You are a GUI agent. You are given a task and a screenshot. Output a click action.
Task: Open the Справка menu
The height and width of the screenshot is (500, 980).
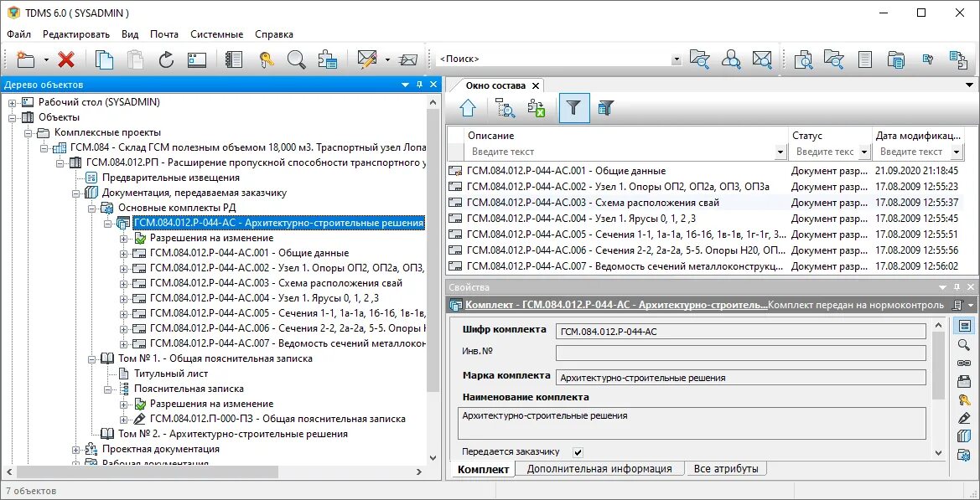(x=274, y=34)
